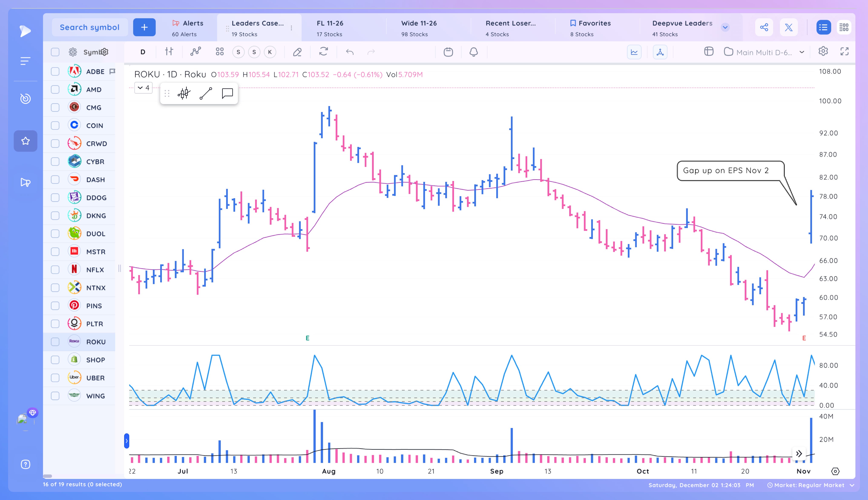The height and width of the screenshot is (500, 868).
Task: Check the AMD row checkbox
Action: click(x=55, y=90)
